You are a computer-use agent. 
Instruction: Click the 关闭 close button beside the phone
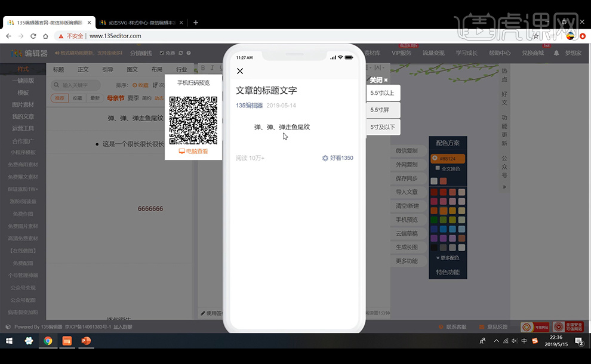pyautogui.click(x=378, y=80)
